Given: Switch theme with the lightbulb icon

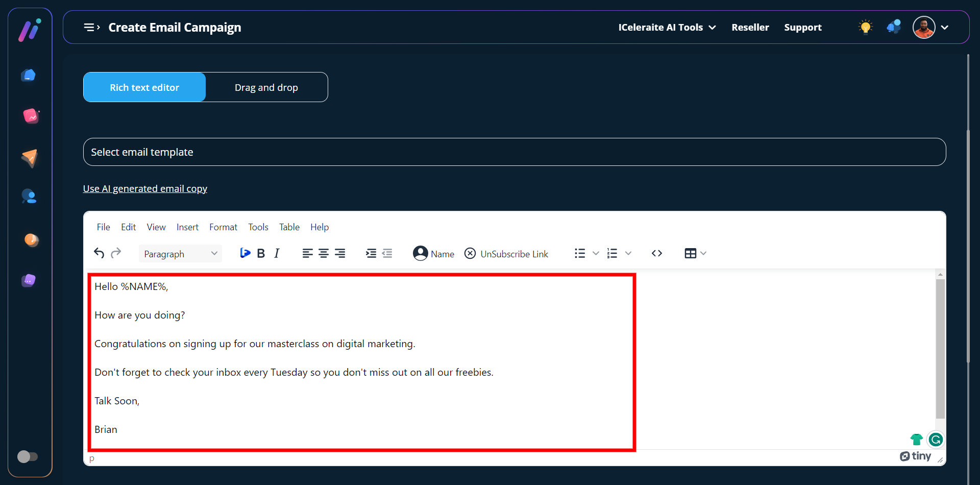Looking at the screenshot, I should coord(865,27).
